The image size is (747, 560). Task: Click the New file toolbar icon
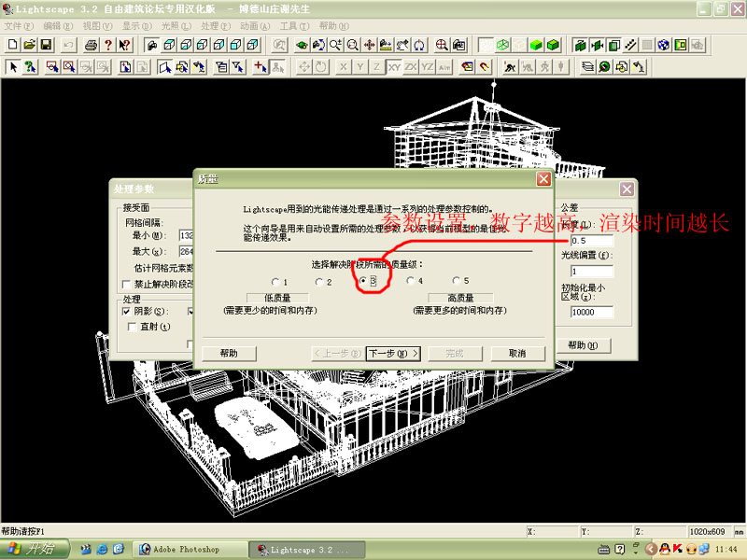coord(13,45)
